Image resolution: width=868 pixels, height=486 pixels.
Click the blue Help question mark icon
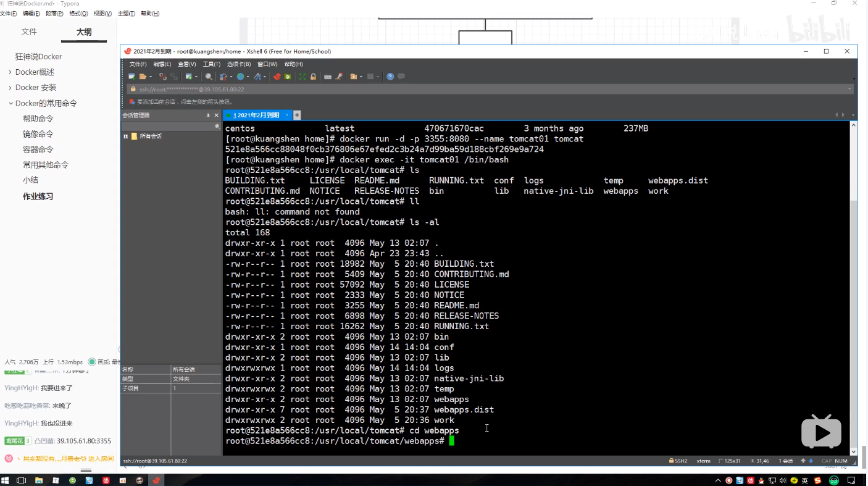click(390, 77)
